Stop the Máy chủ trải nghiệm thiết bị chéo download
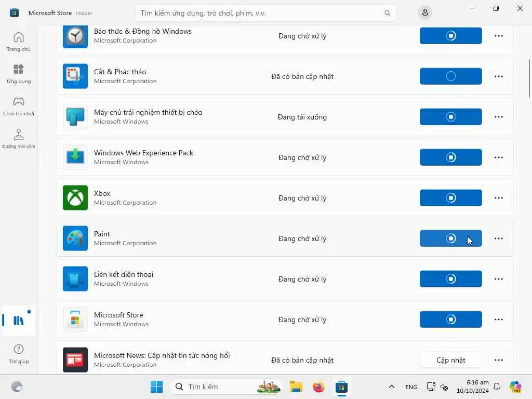 click(x=450, y=117)
